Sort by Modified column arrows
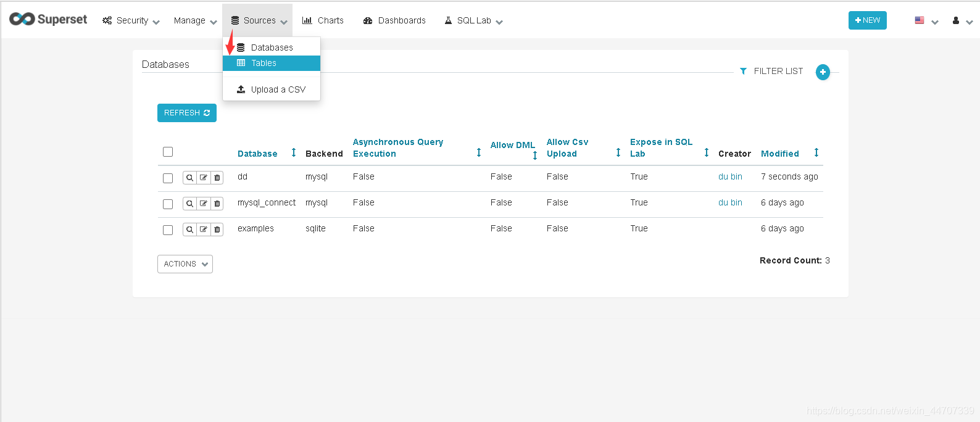The image size is (980, 422). (x=816, y=152)
